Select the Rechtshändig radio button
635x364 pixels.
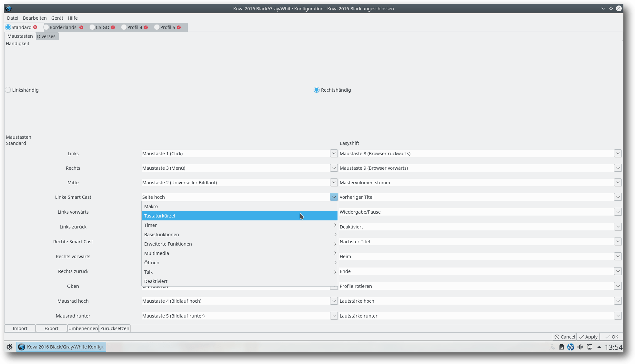pyautogui.click(x=316, y=90)
